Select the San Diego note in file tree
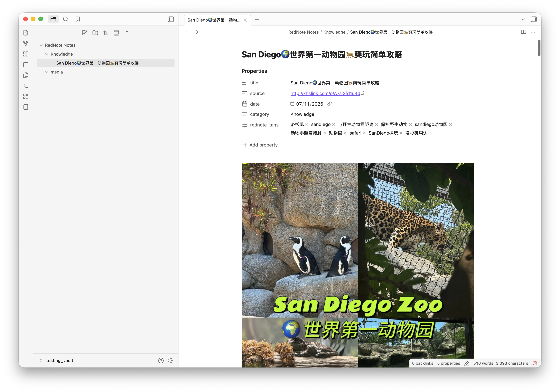The width and height of the screenshot is (560, 392). tap(106, 63)
